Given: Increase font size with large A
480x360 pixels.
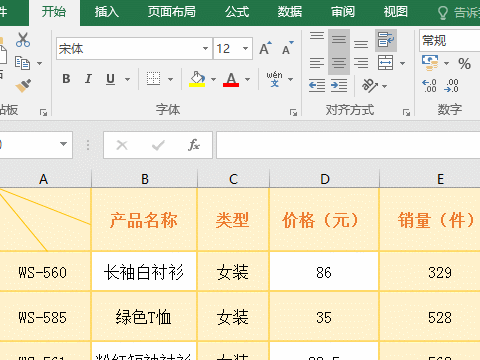Looking at the screenshot, I should tap(265, 48).
